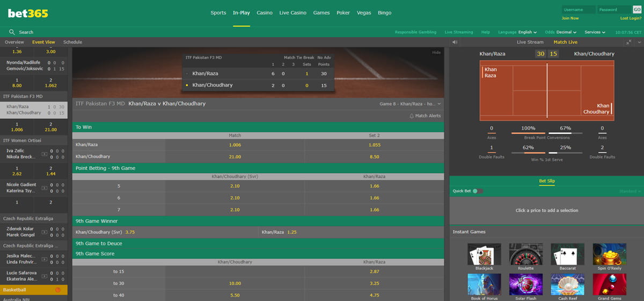Select the Match Live tab
Viewport: 644px width, 301px height.
(x=566, y=42)
